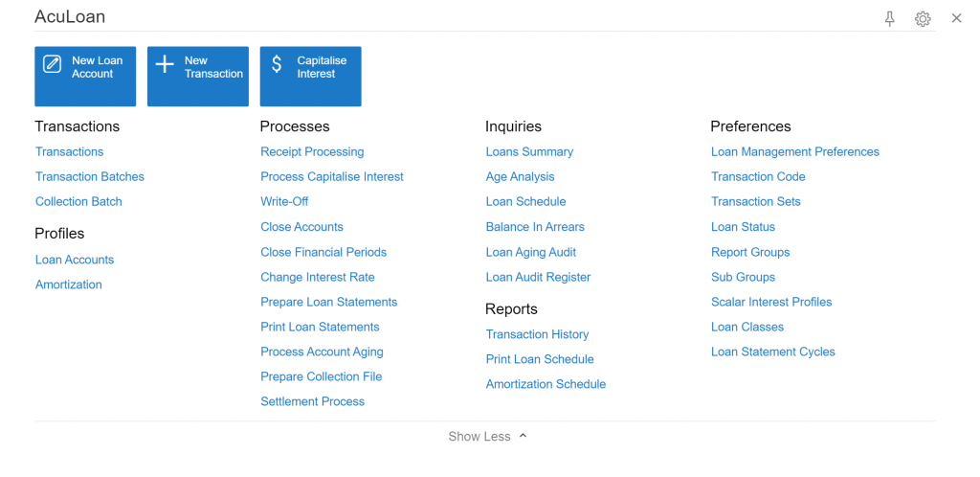The image size is (980, 477).
Task: Open Transaction Batches link
Action: pyautogui.click(x=90, y=177)
